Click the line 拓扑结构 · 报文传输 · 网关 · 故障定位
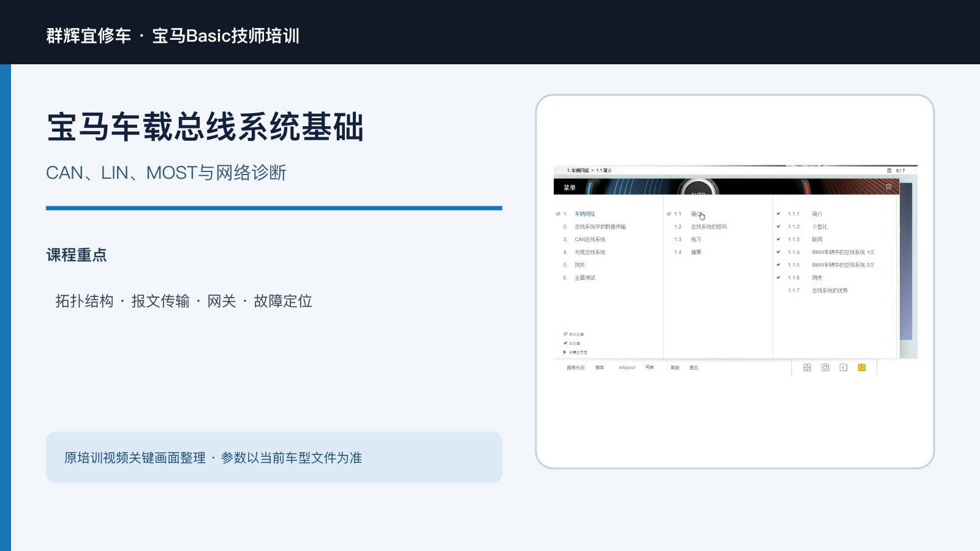The image size is (980, 551). 184,301
